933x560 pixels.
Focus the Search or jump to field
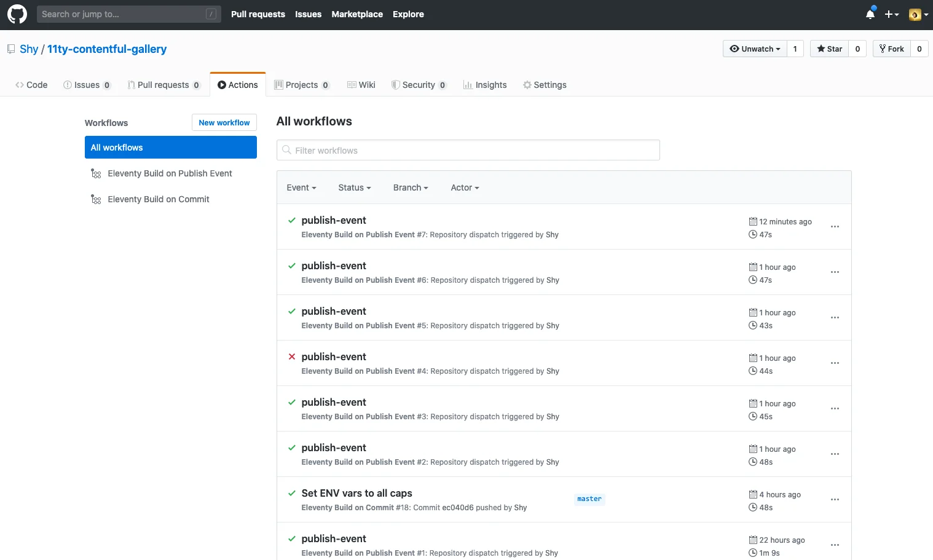coord(129,14)
